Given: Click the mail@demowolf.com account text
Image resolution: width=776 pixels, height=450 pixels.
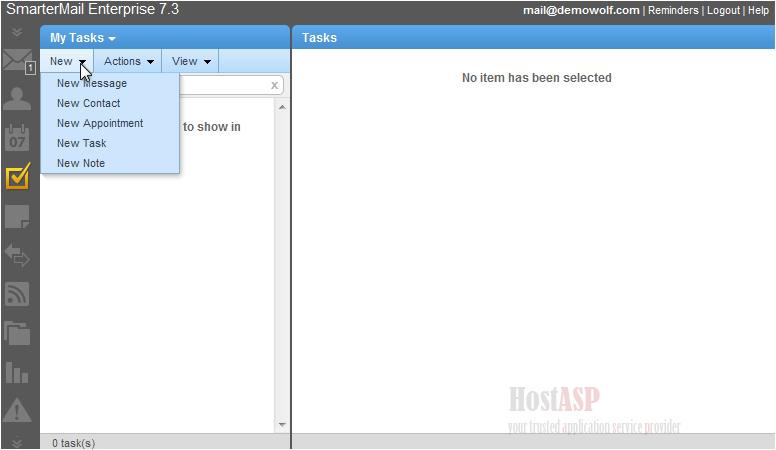Looking at the screenshot, I should [581, 10].
